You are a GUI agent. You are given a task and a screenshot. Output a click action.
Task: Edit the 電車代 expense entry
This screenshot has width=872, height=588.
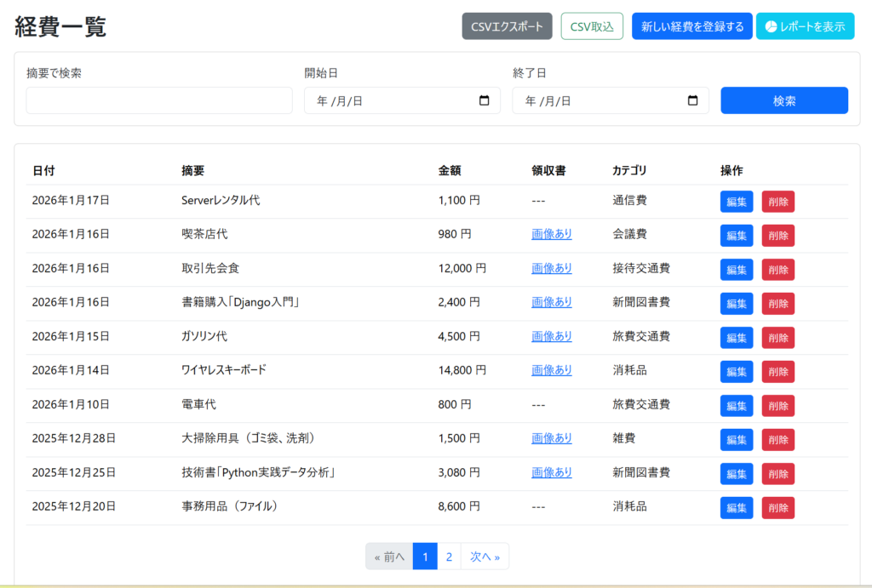(x=737, y=406)
